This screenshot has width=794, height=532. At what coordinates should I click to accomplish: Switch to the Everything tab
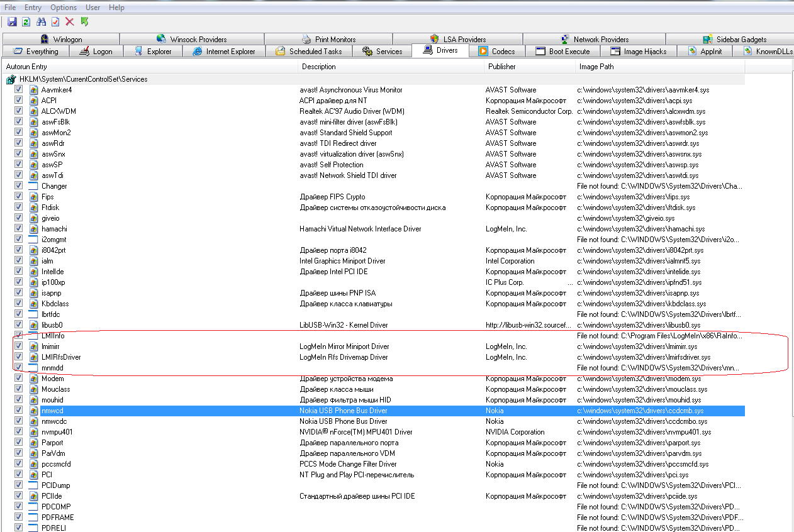tap(36, 52)
